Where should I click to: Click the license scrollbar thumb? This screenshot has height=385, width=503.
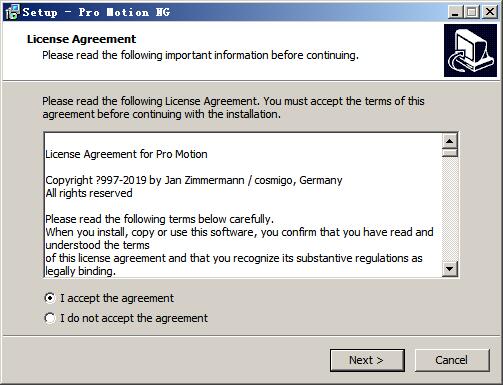[450, 153]
